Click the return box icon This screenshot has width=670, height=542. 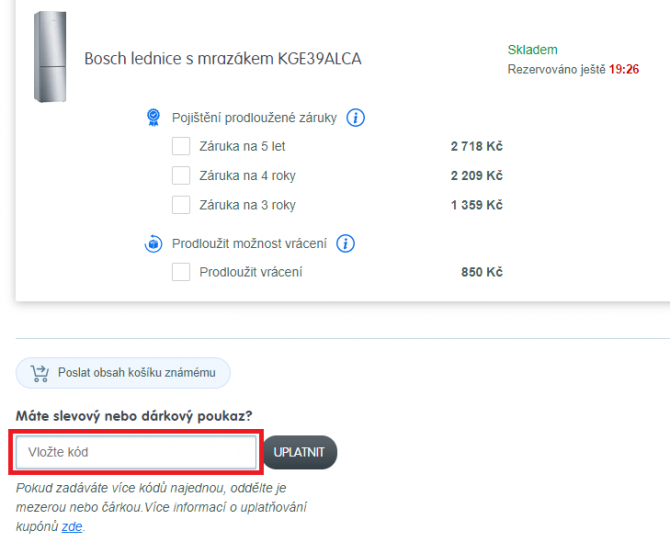click(x=153, y=244)
